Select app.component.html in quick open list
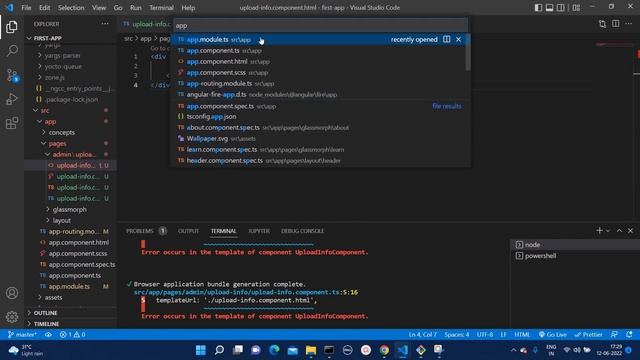Image resolution: width=640 pixels, height=360 pixels. pyautogui.click(x=318, y=61)
